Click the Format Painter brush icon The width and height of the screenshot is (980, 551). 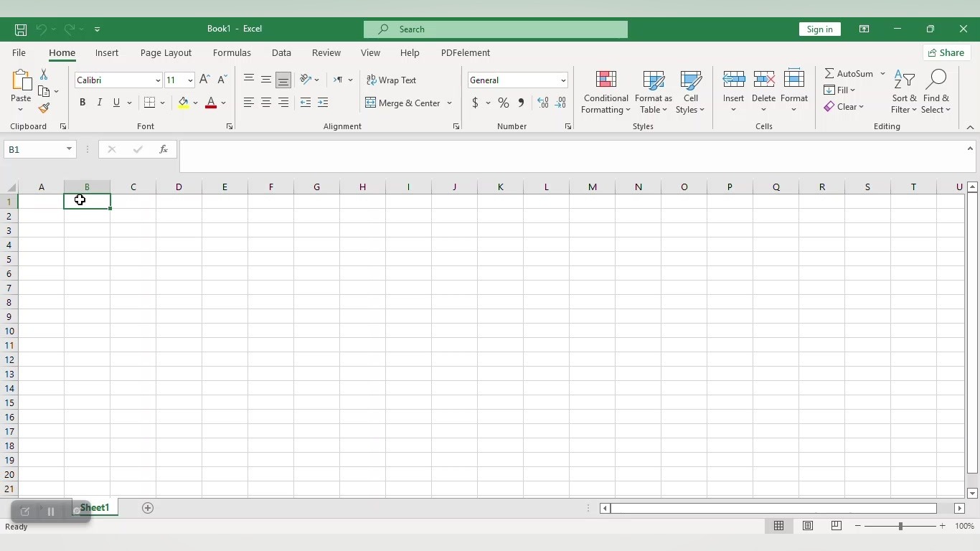point(44,108)
